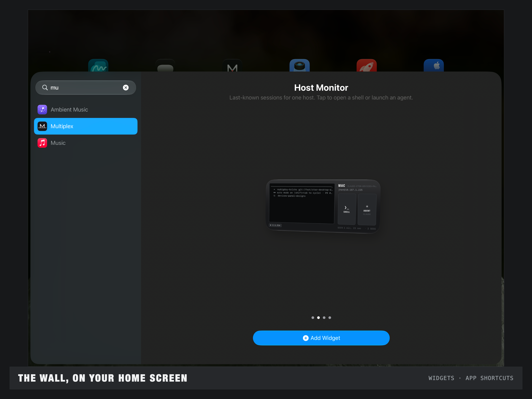Click the 'SEEN 1 min, 23 sec' text
This screenshot has width=532, height=399.
click(349, 228)
